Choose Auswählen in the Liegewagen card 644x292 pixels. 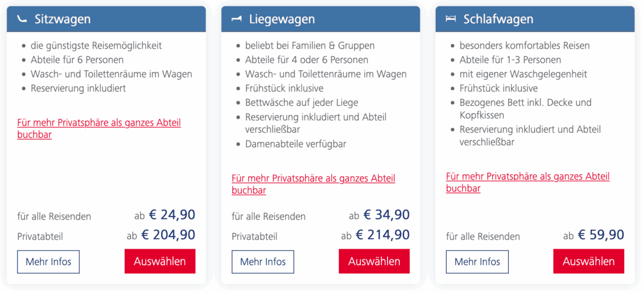coord(374,261)
